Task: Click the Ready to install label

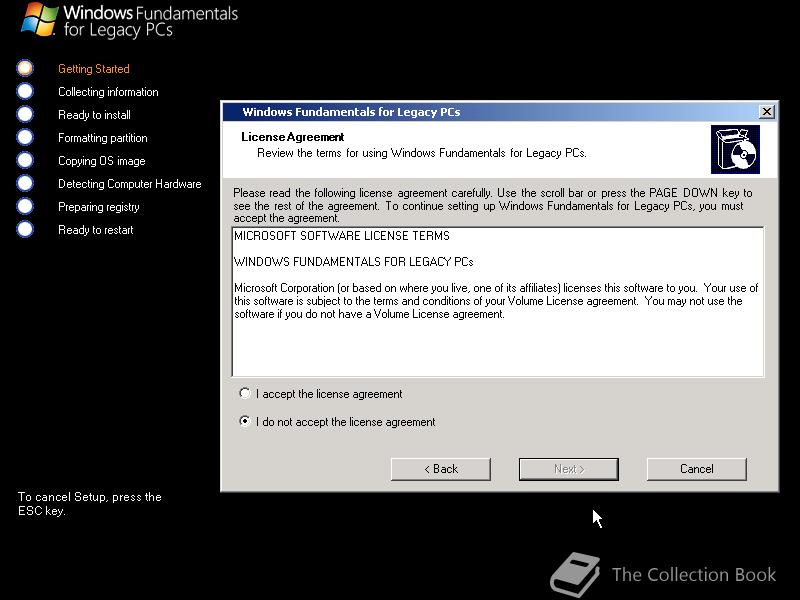Action: (94, 115)
